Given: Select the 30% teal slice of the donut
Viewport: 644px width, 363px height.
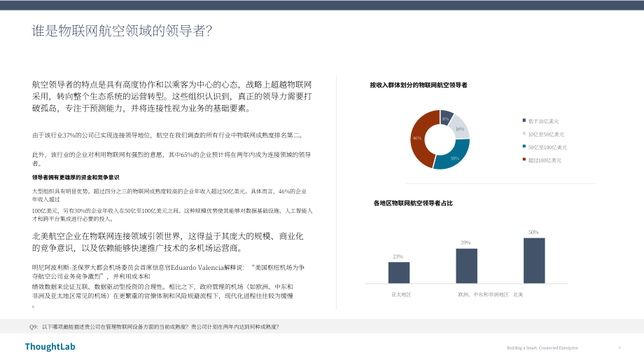Looking at the screenshot, I should (x=454, y=156).
